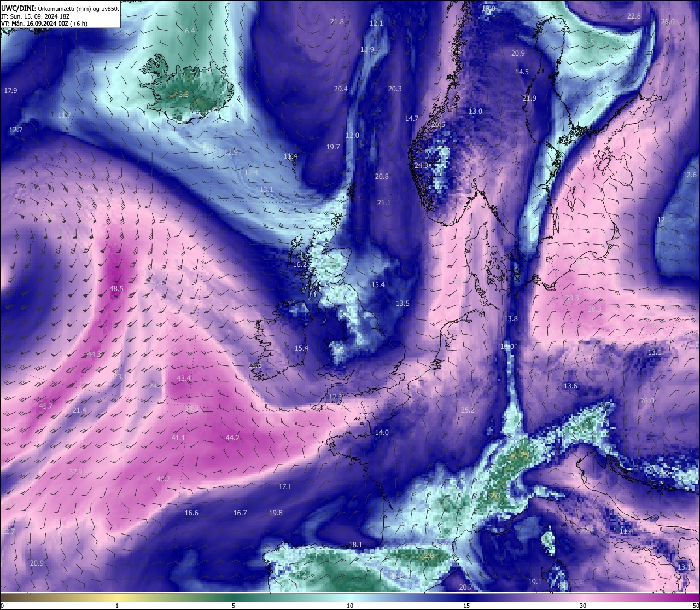Click the 21.4 value label
700x610 pixels.
(x=79, y=410)
